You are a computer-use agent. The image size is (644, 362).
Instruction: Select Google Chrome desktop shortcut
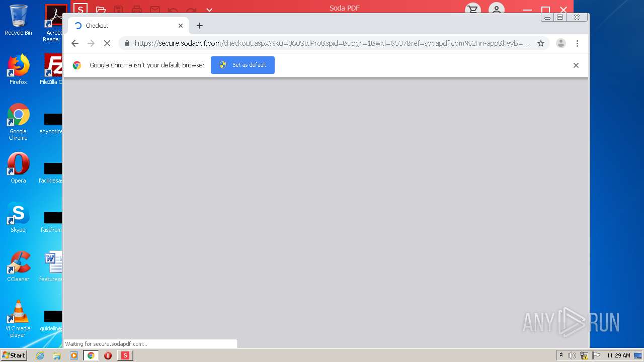point(18,122)
